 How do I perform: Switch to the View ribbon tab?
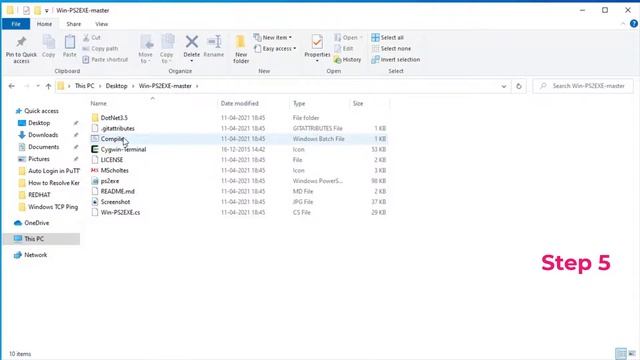(102, 24)
